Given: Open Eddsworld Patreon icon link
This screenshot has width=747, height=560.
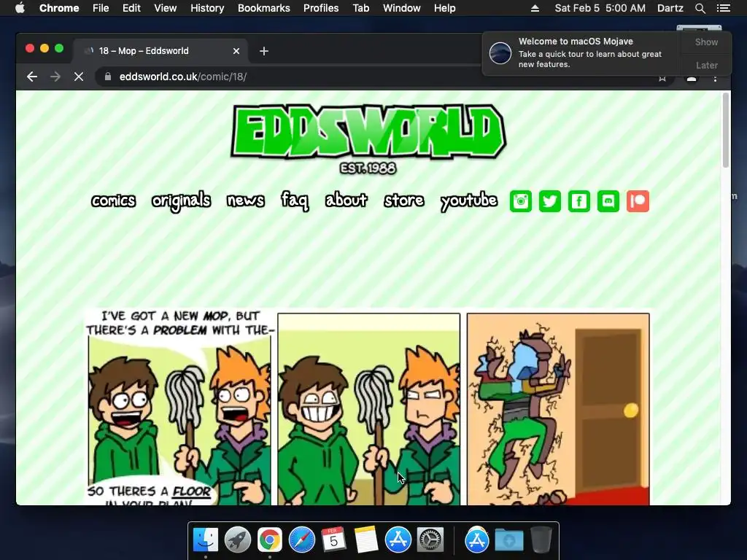Looking at the screenshot, I should pyautogui.click(x=638, y=201).
